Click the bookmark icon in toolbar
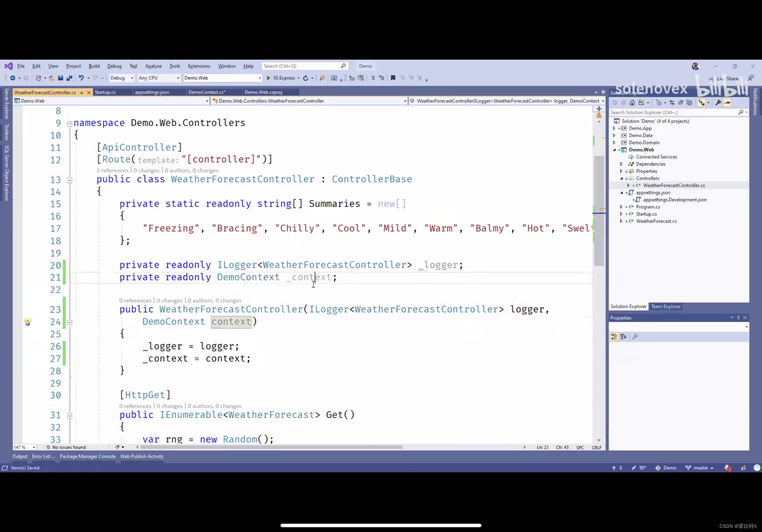This screenshot has height=532, width=762. pos(393,78)
